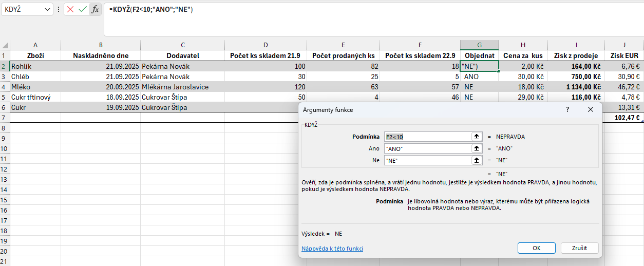Image resolution: width=644 pixels, height=266 pixels.
Task: Select column F header
Action: tap(421, 45)
